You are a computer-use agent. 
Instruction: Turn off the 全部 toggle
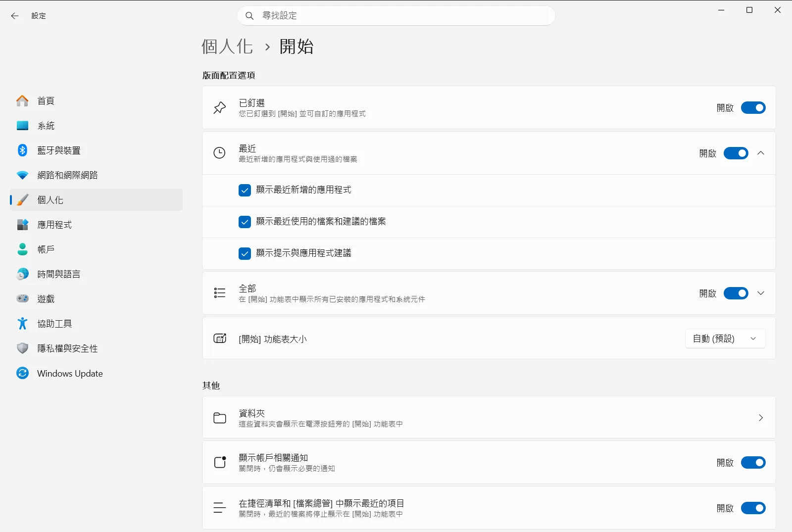736,293
